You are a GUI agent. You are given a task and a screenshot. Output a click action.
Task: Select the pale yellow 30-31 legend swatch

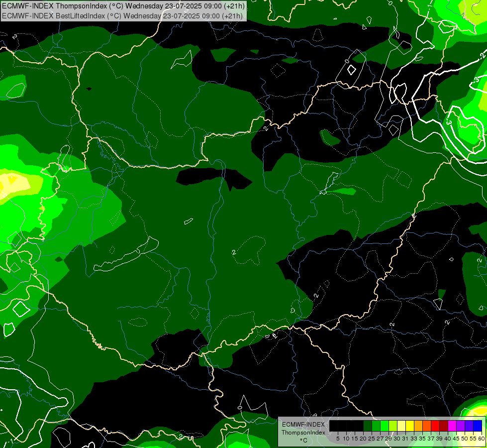[x=401, y=426]
